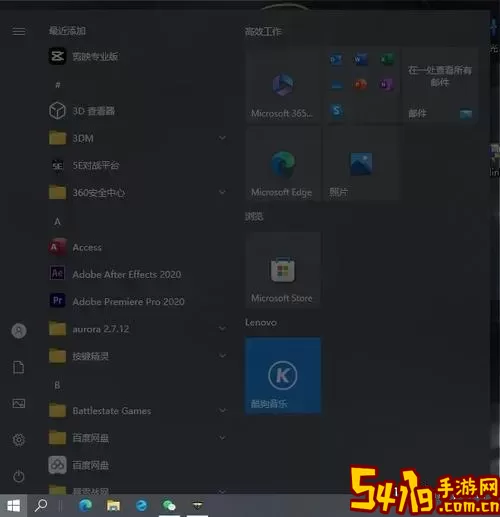This screenshot has height=517, width=500.
Task: Expand the 360安全中心 folder chevron
Action: click(222, 192)
